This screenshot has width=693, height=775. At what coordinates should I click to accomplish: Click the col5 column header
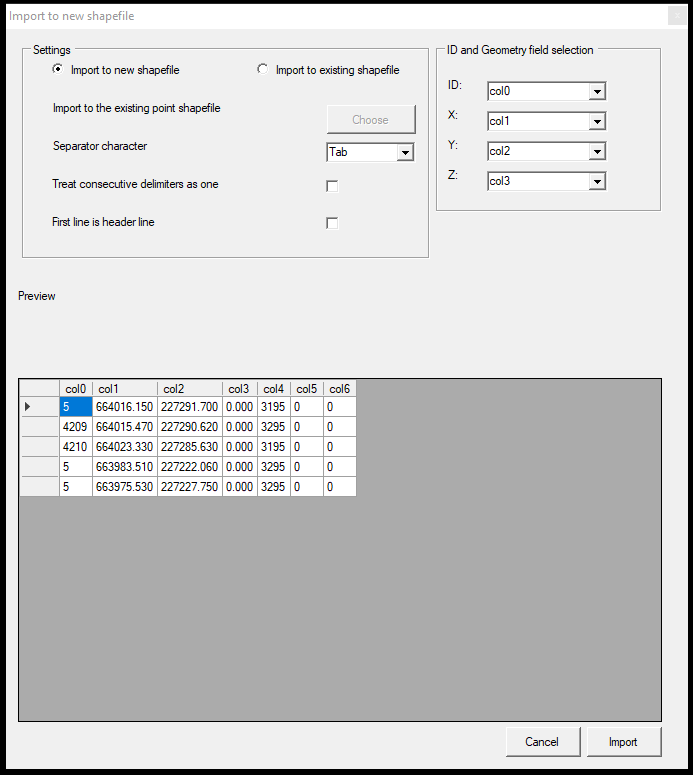point(307,388)
